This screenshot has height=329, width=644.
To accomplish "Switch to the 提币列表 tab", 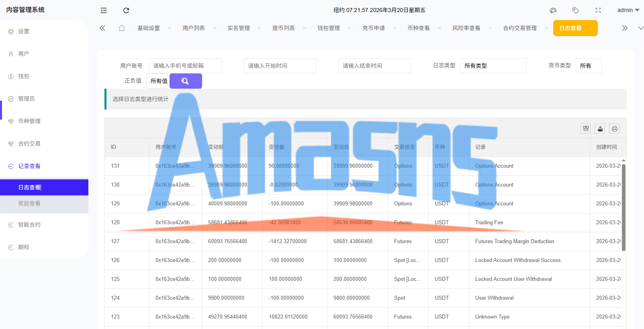I will [284, 28].
